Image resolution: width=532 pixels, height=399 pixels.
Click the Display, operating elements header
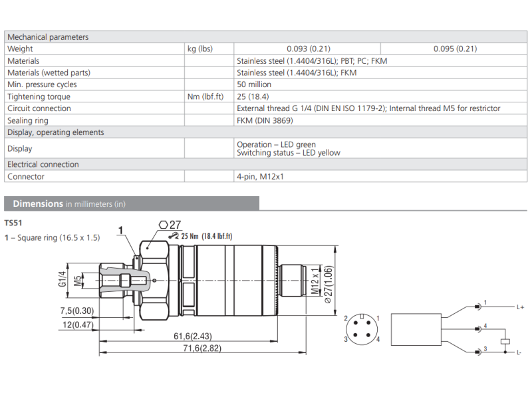point(56,132)
